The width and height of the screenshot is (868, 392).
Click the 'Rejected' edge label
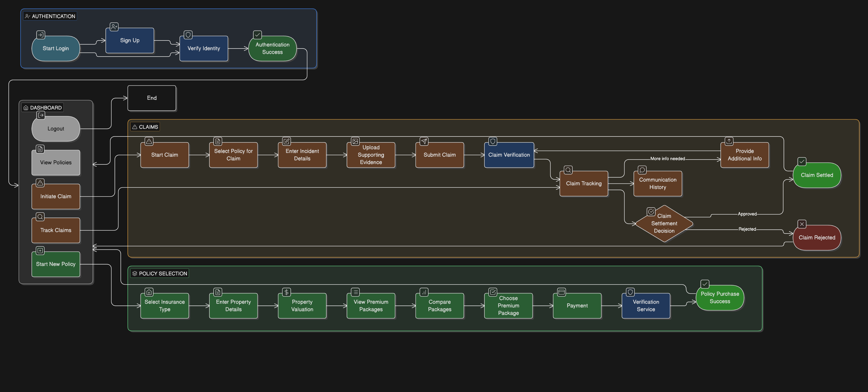(747, 229)
